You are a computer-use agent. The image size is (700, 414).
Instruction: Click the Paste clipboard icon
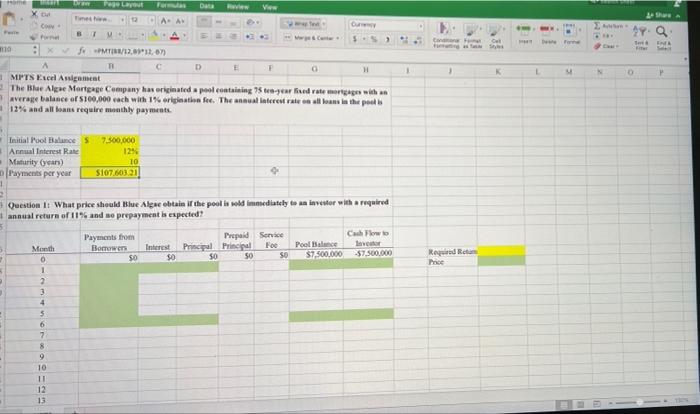pos(10,19)
